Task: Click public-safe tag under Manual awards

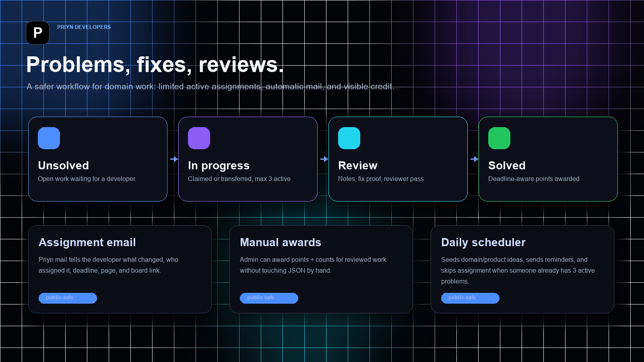Action: tap(269, 298)
